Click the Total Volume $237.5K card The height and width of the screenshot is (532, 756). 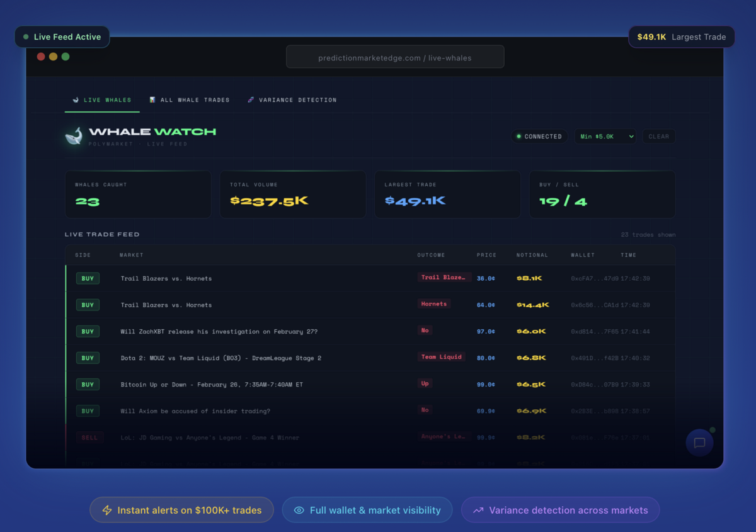click(x=293, y=195)
